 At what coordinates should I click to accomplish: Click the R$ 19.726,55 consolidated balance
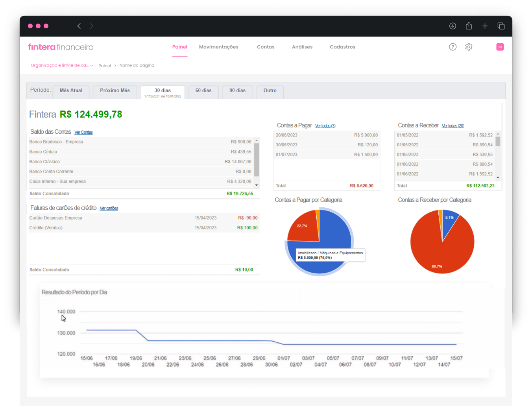240,194
